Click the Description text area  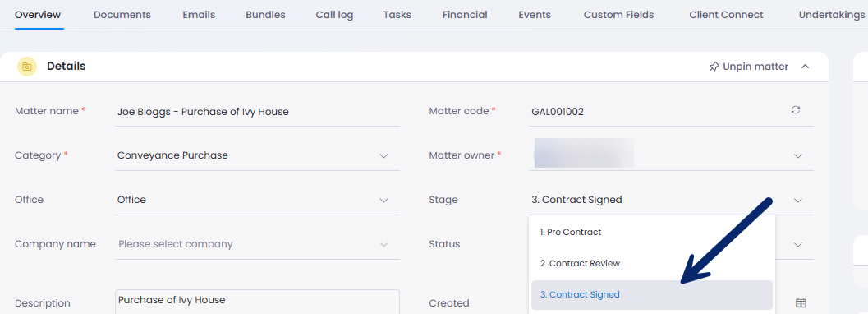coord(257,302)
